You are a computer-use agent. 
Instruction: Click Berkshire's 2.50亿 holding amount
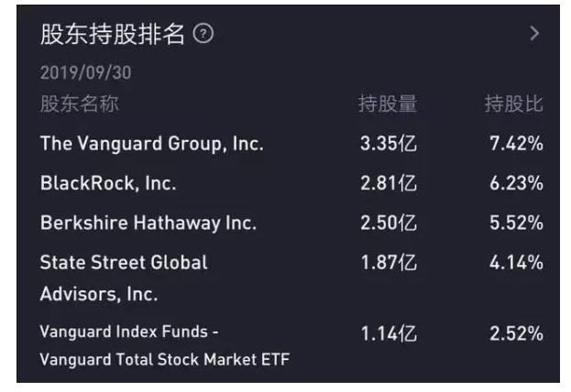coord(389,223)
